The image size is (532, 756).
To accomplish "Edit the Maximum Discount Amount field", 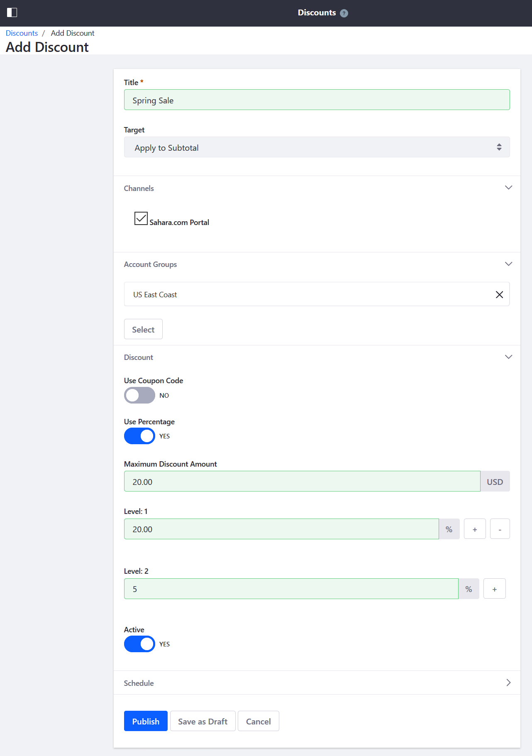I will pyautogui.click(x=302, y=482).
